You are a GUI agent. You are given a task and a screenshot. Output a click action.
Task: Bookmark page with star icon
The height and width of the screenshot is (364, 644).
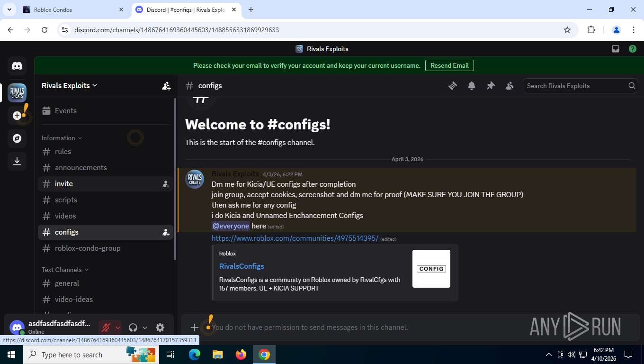click(567, 30)
